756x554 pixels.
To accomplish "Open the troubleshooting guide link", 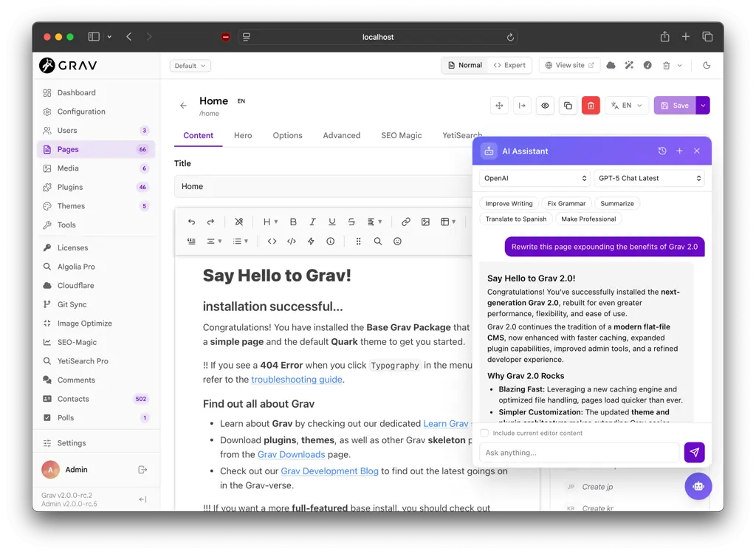I will (297, 380).
